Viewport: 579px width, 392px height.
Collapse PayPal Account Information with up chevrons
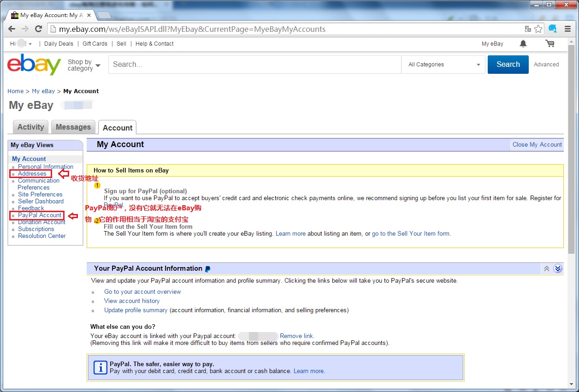pos(547,269)
